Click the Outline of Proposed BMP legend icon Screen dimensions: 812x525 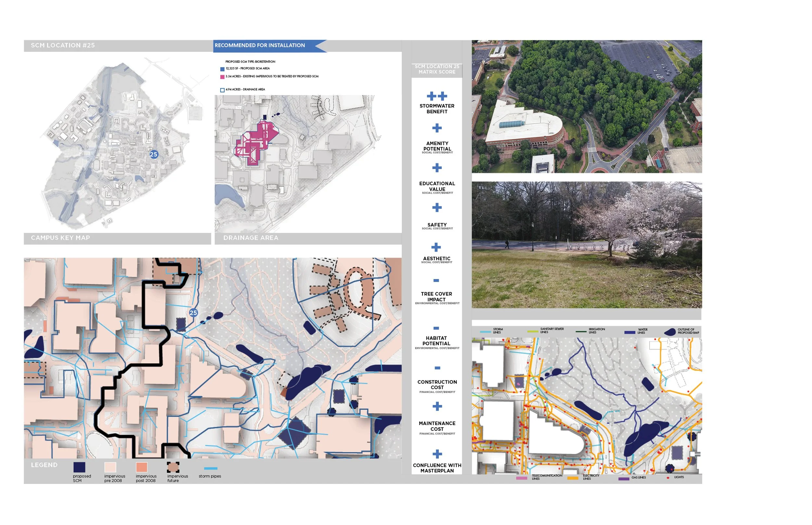pos(670,332)
